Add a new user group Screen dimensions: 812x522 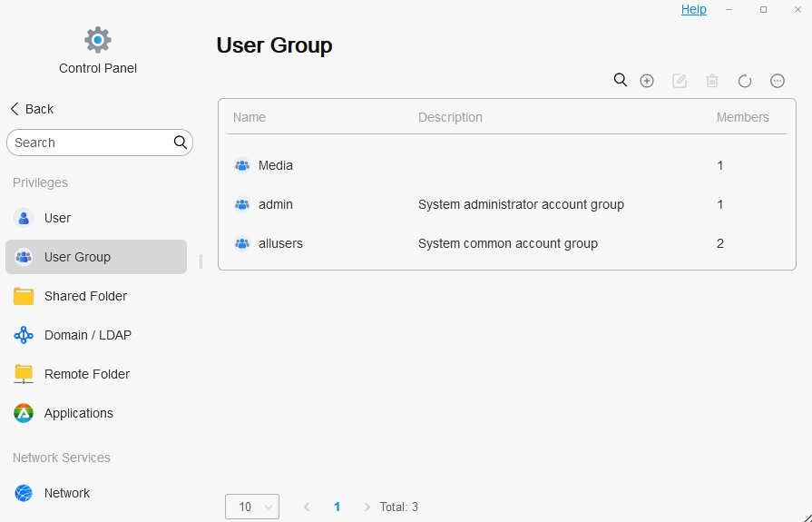tap(647, 81)
